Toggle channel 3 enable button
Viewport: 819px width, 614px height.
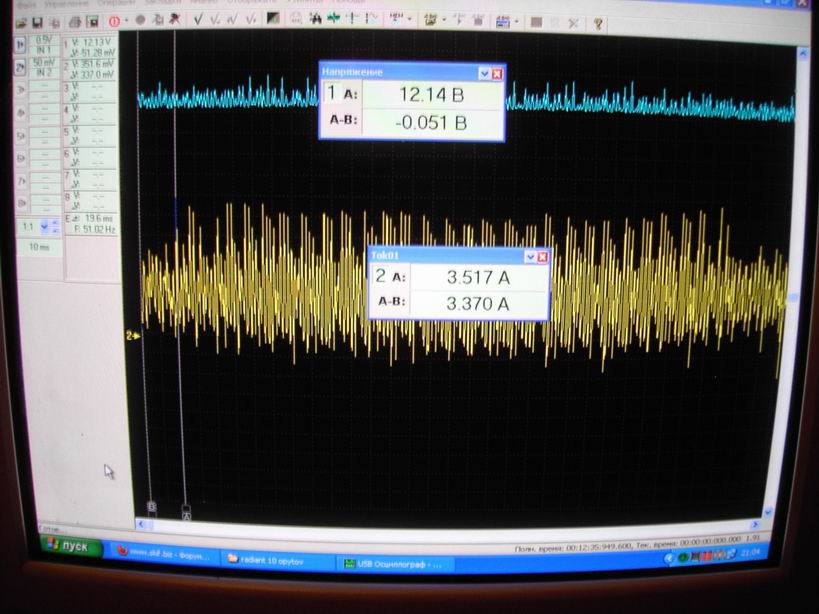coord(19,89)
